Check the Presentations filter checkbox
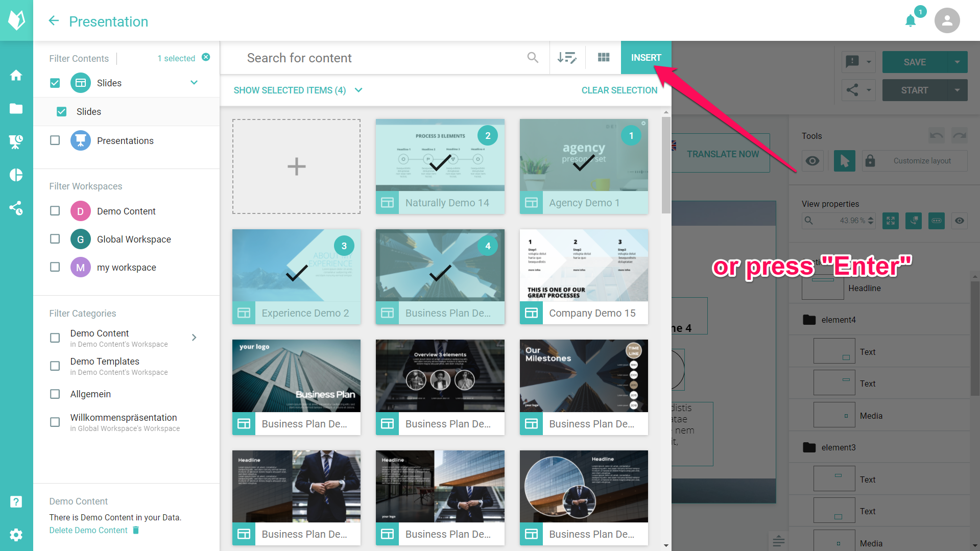Screen dimensions: 980x551 click(x=55, y=140)
